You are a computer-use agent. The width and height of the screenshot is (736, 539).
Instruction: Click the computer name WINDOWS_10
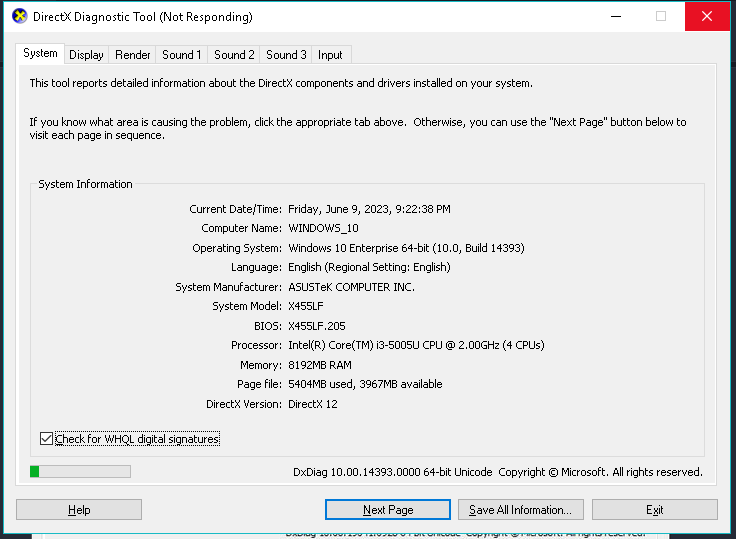(x=323, y=228)
